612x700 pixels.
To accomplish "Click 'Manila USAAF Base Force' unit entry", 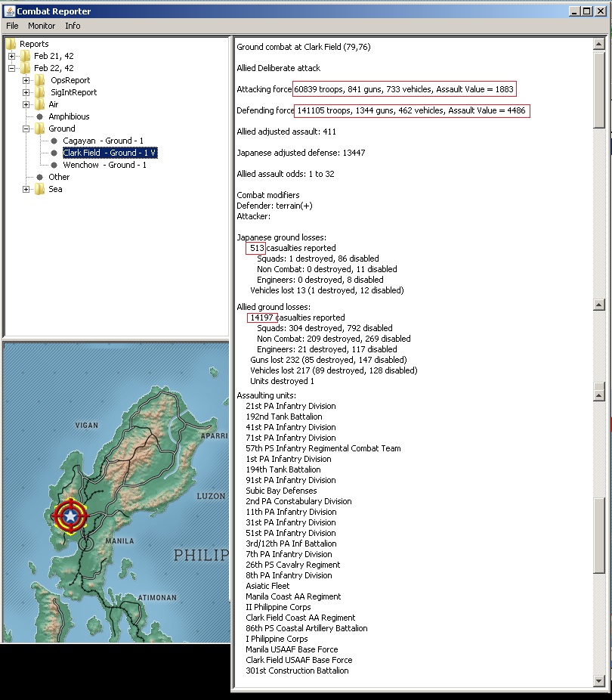I will (292, 649).
